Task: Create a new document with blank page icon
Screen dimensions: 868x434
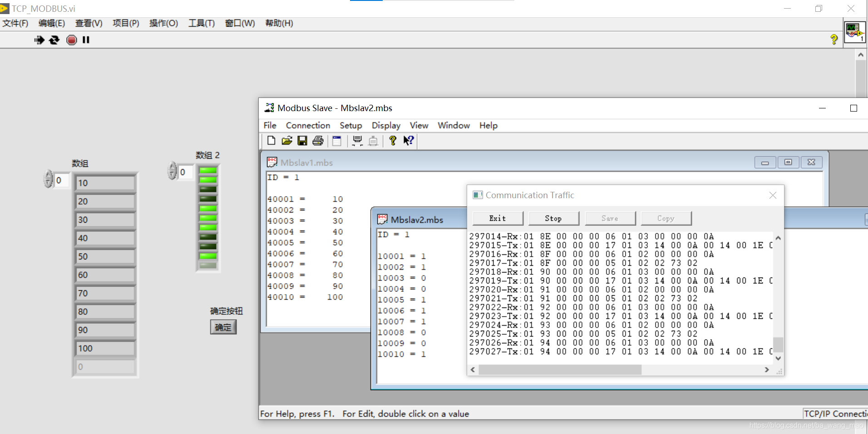Action: pyautogui.click(x=271, y=141)
